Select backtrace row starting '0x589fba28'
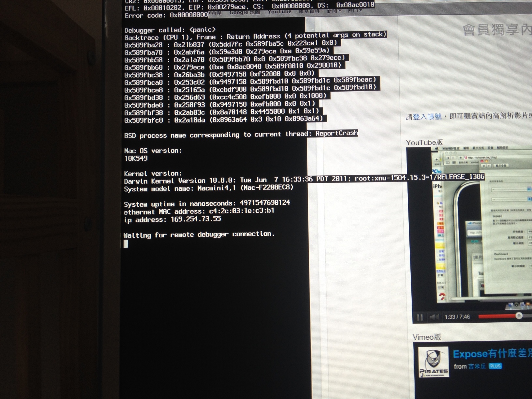532x399 pixels. tap(230, 44)
